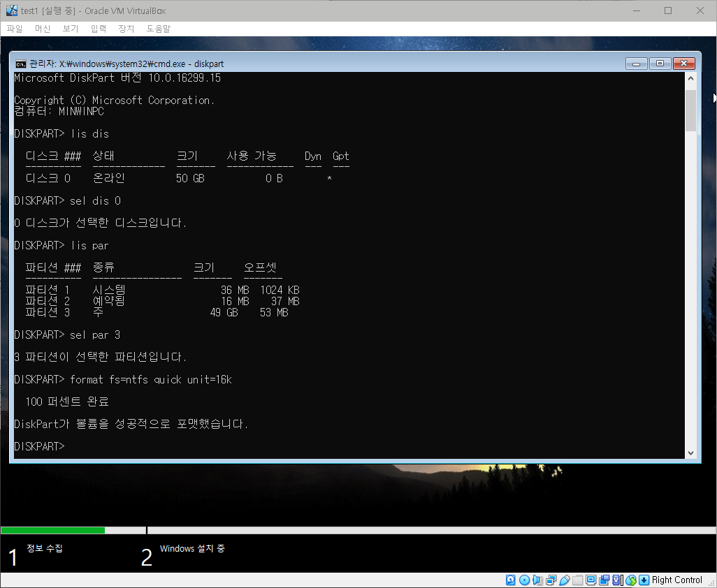Click the 'Microsoft DiskPart 버전 10.0.16299.15' line
The width and height of the screenshot is (717, 588).
[117, 78]
